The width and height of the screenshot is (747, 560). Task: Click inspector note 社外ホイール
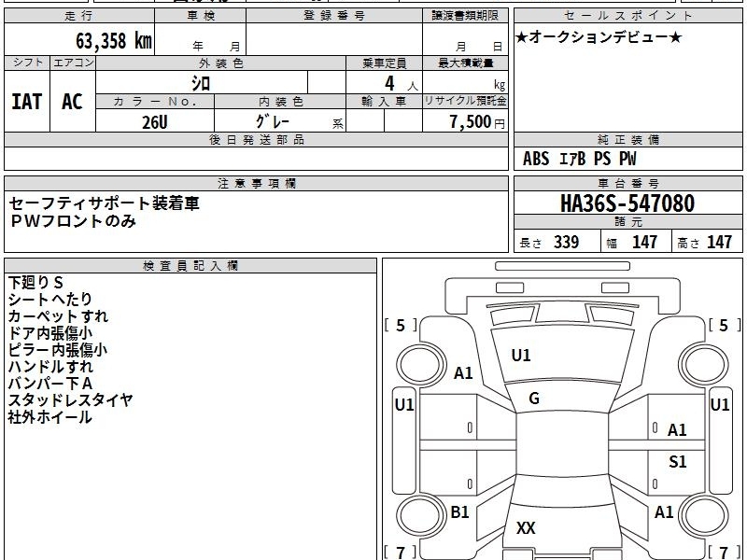pyautogui.click(x=49, y=417)
